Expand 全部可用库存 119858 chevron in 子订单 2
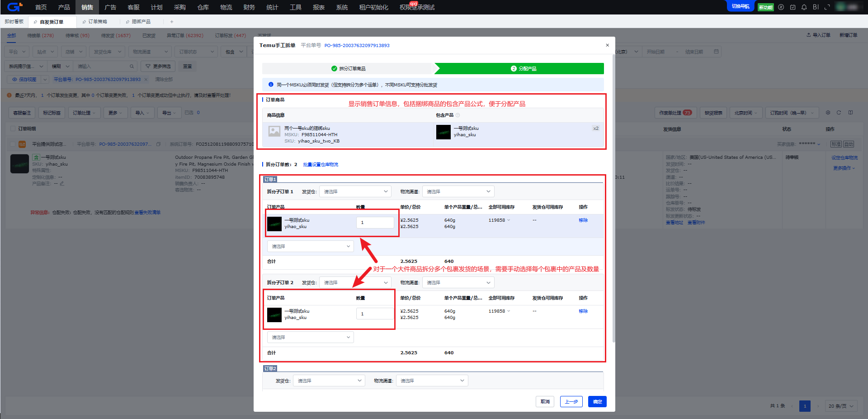 (x=509, y=311)
